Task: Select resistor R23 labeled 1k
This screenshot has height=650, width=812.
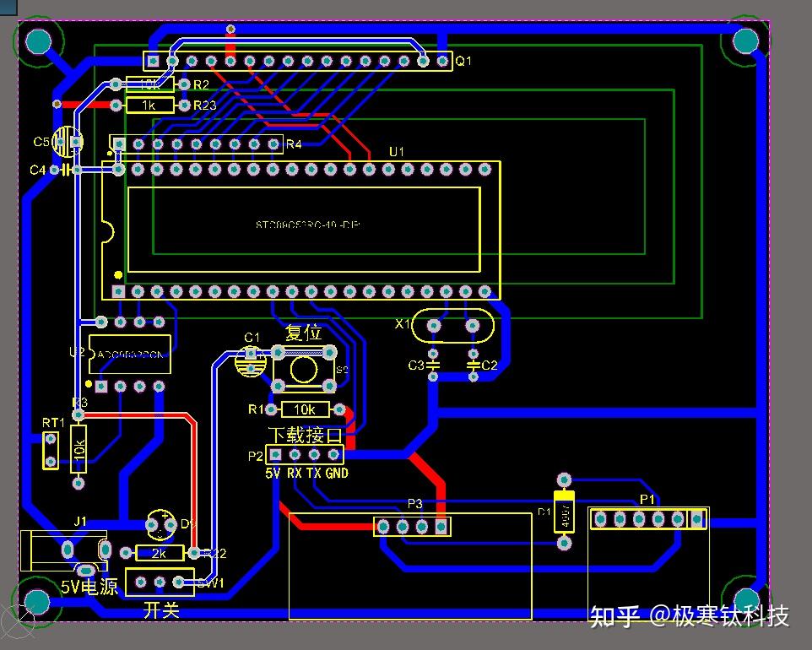Action: coord(150,105)
